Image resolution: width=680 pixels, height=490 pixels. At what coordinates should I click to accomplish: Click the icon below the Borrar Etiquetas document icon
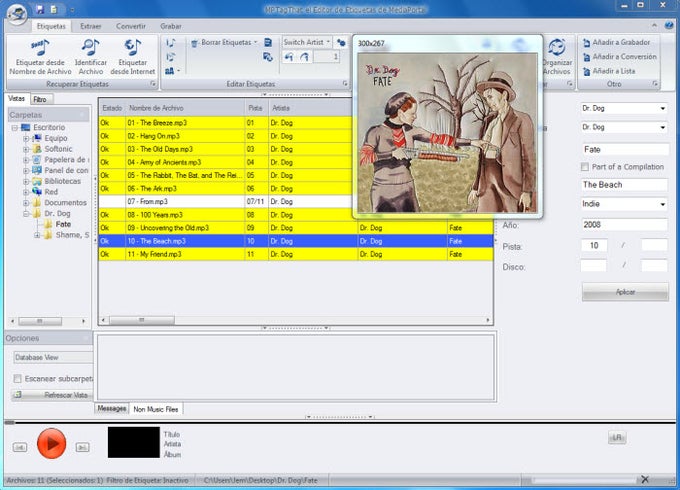click(x=268, y=57)
